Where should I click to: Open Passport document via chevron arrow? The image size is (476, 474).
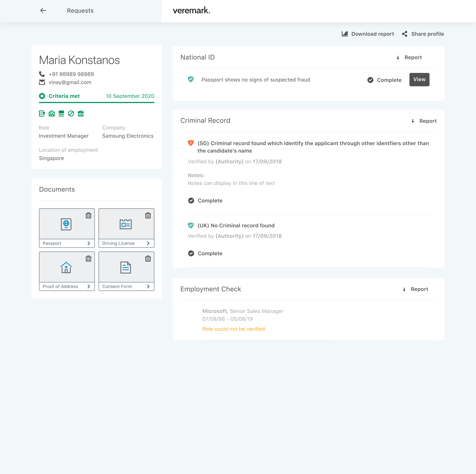[x=89, y=243]
